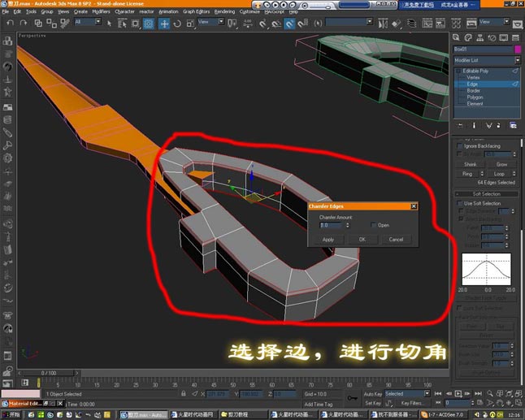This screenshot has width=525, height=420.
Task: Activate the Select and Link tool
Action: (x=38, y=23)
